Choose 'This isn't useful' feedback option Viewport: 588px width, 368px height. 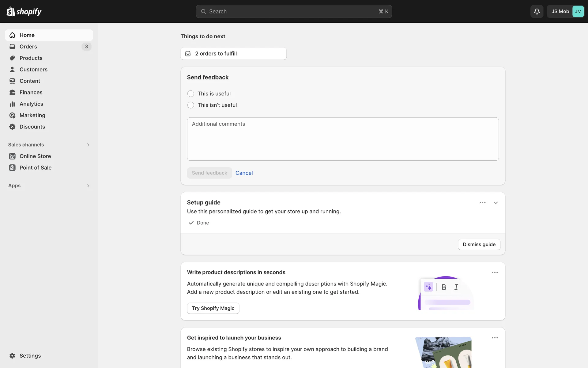190,105
